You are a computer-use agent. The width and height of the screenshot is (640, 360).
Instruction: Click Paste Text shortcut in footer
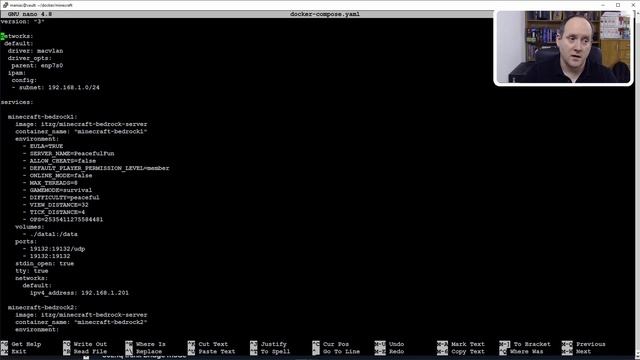click(x=212, y=352)
